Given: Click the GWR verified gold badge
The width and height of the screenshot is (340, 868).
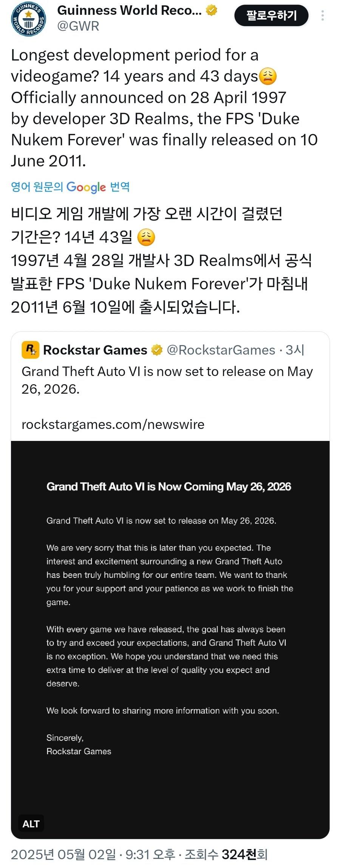Looking at the screenshot, I should pos(212,10).
